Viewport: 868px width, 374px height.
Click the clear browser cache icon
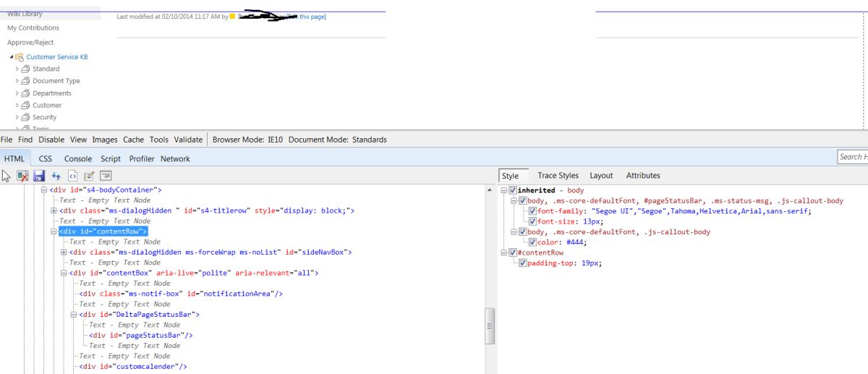22,175
